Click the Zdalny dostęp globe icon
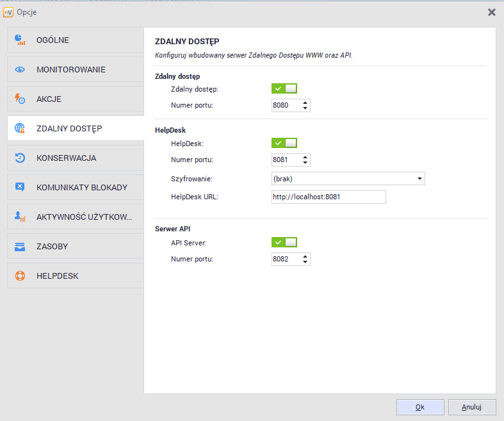 (20, 128)
